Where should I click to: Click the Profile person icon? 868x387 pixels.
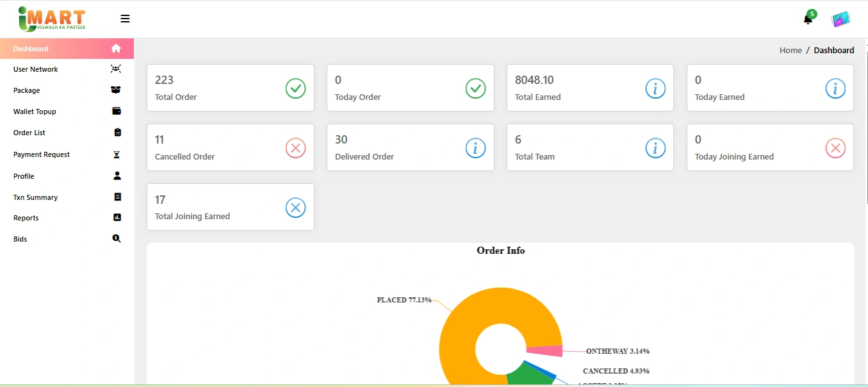(x=117, y=176)
